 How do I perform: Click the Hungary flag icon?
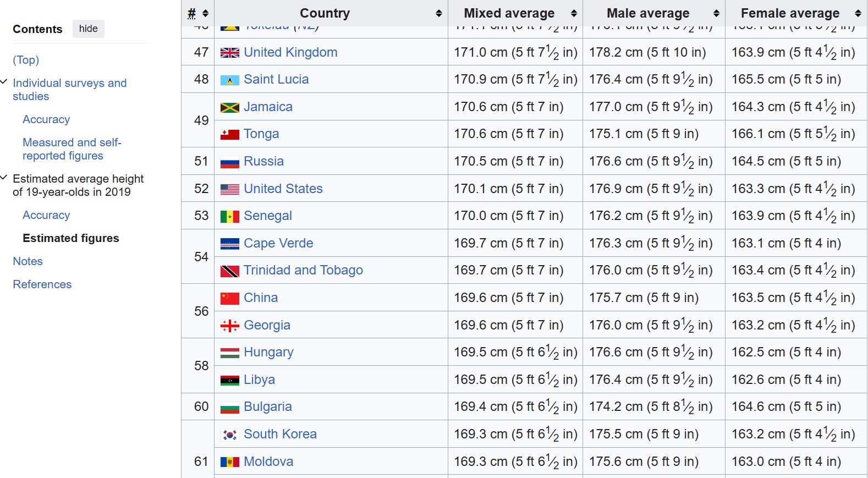click(229, 353)
